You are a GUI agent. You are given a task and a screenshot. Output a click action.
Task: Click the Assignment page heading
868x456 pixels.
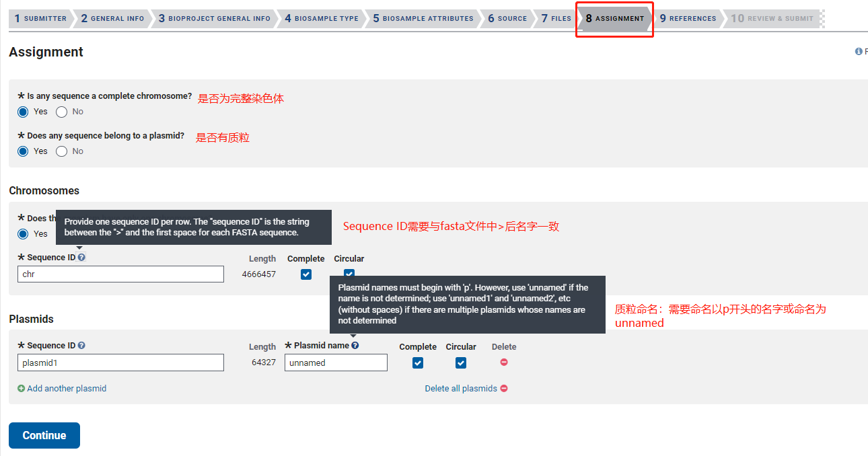point(46,52)
